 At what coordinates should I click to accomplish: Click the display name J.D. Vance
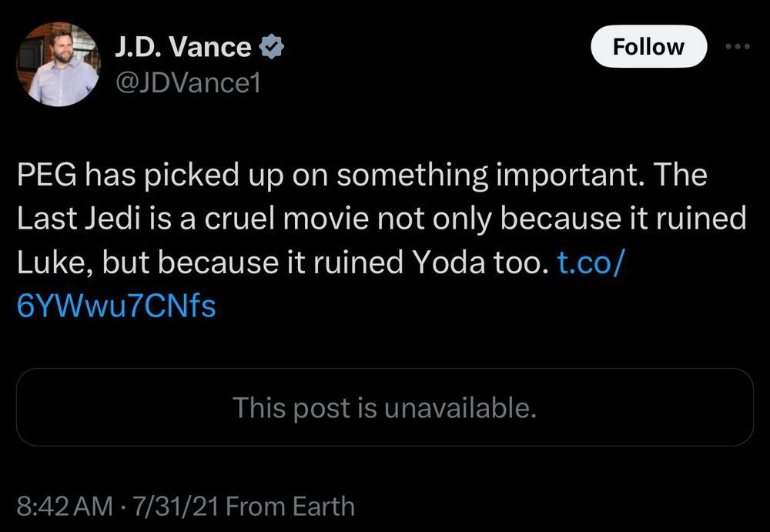pos(183,45)
